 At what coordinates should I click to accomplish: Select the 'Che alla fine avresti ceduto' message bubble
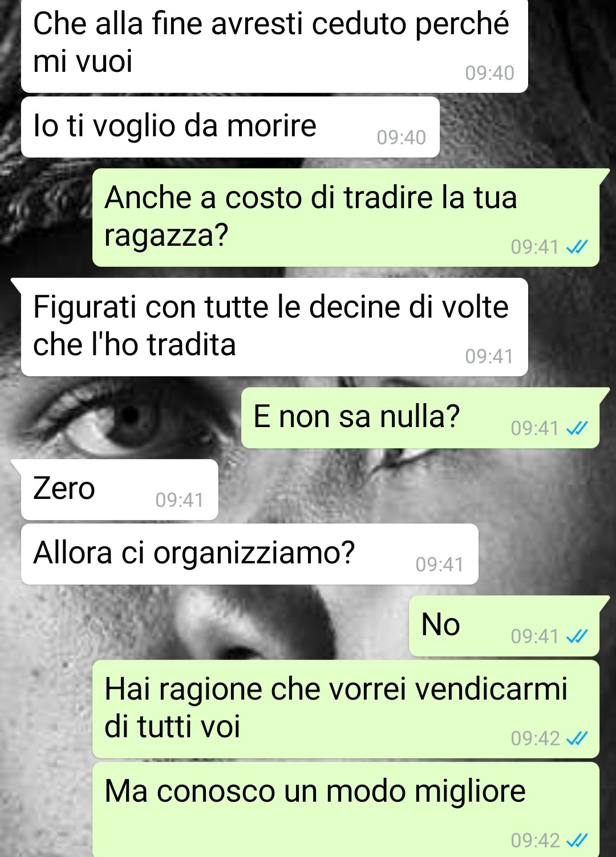click(x=274, y=46)
